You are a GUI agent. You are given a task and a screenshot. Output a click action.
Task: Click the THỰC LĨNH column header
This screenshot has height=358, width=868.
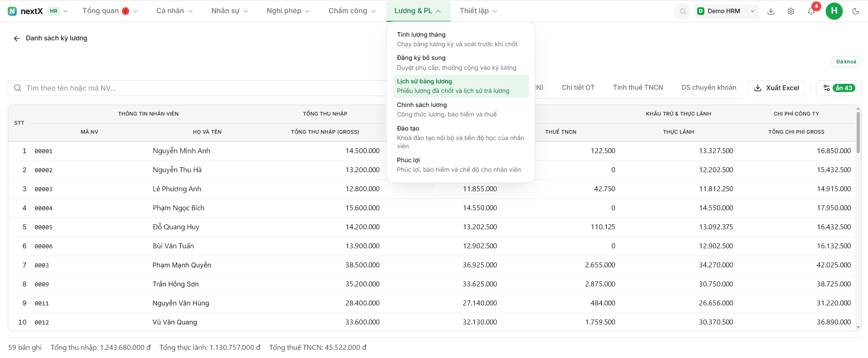pyautogui.click(x=679, y=132)
